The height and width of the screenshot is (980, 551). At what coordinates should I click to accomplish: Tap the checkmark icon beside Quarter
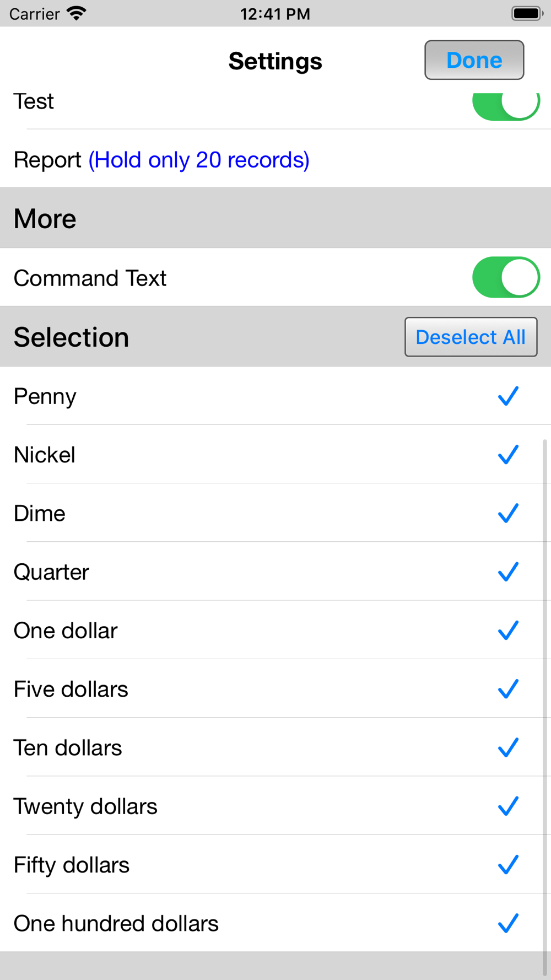[508, 572]
